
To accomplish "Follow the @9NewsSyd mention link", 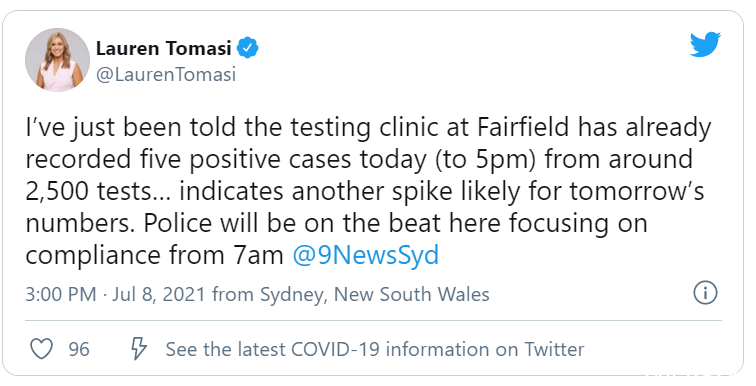I will tap(365, 255).
